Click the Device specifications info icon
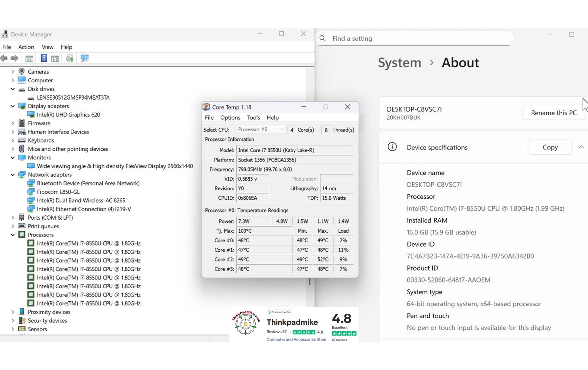Image resolution: width=588 pixels, height=370 pixels. point(392,147)
